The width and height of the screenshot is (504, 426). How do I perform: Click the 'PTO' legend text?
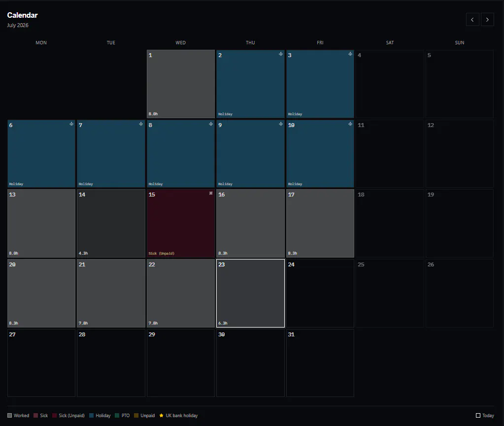point(125,415)
